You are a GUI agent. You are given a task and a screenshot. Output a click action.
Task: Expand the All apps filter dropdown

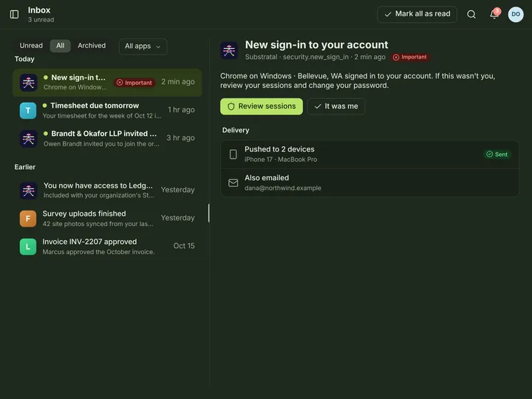[143, 47]
